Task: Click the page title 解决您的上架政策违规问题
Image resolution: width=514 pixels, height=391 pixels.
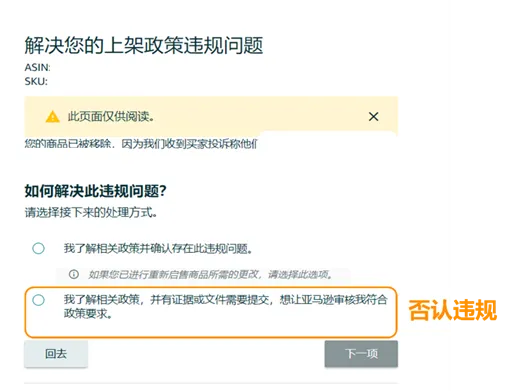Action: (x=144, y=45)
